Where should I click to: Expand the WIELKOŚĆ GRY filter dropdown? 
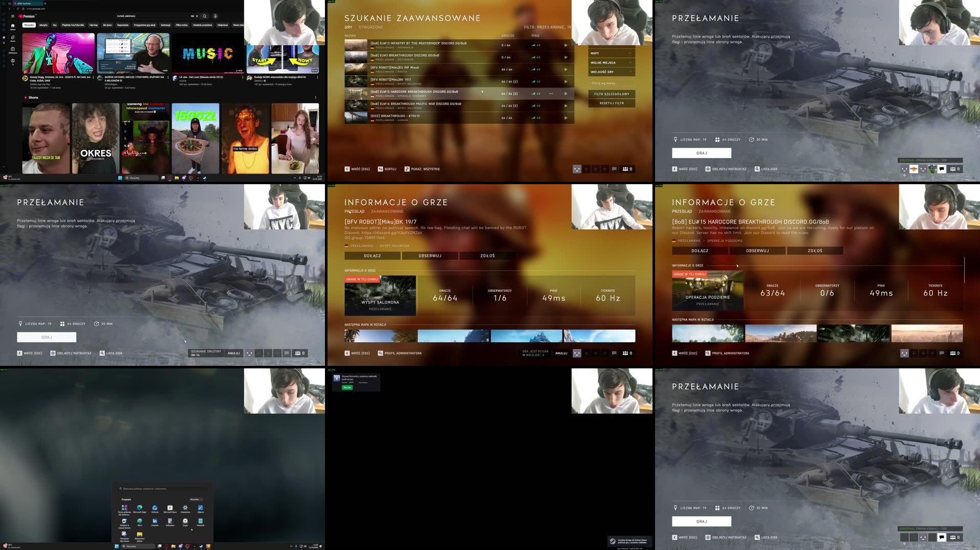(x=612, y=72)
